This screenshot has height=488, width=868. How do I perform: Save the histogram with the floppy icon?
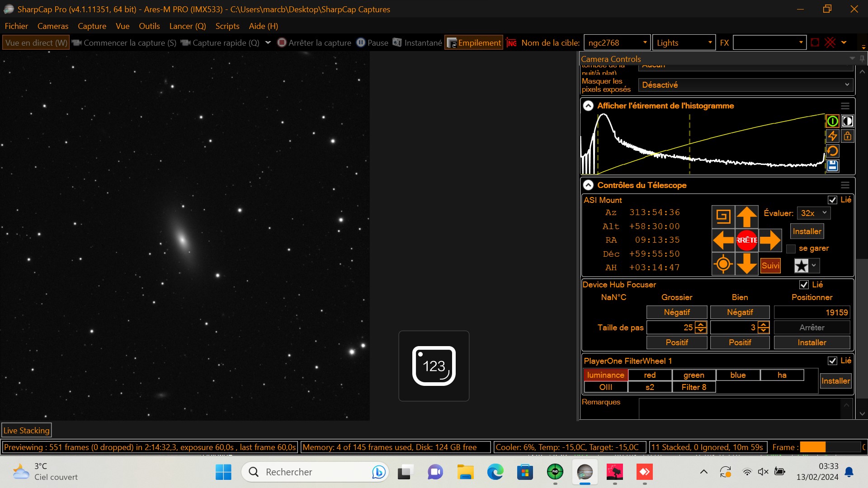pos(832,166)
